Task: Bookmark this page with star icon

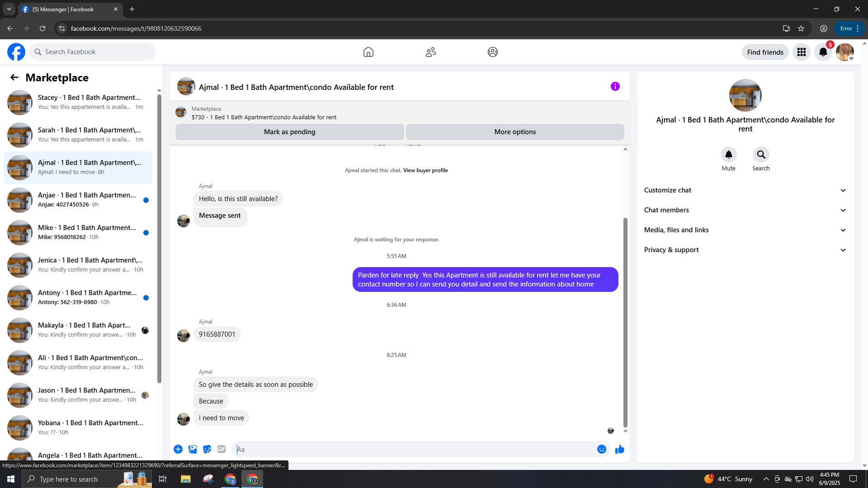Action: [x=801, y=28]
